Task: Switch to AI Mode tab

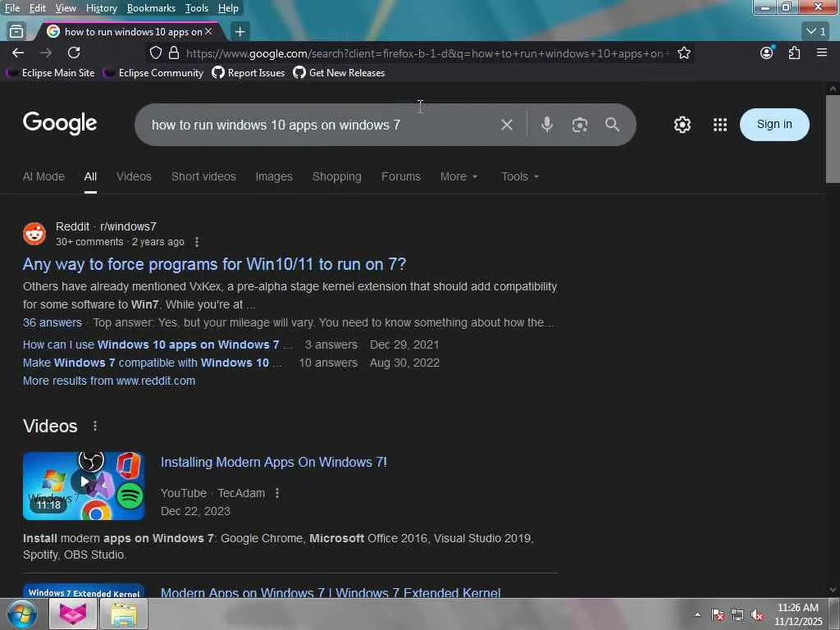Action: [x=43, y=176]
